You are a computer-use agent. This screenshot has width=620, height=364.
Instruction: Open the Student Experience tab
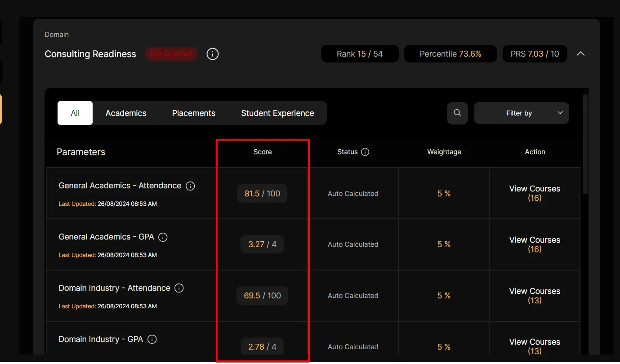click(277, 113)
